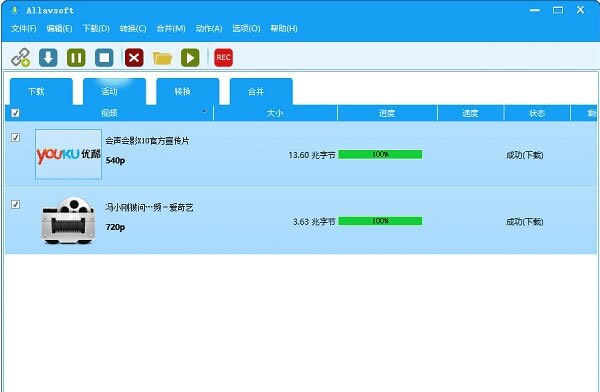Sort by the 大小 column header
This screenshot has width=600, height=392.
pos(275,113)
